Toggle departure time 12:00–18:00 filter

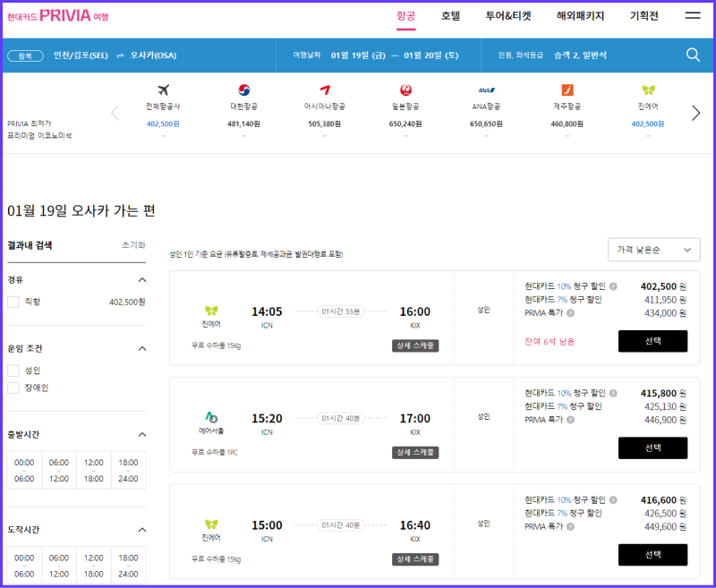coord(94,470)
